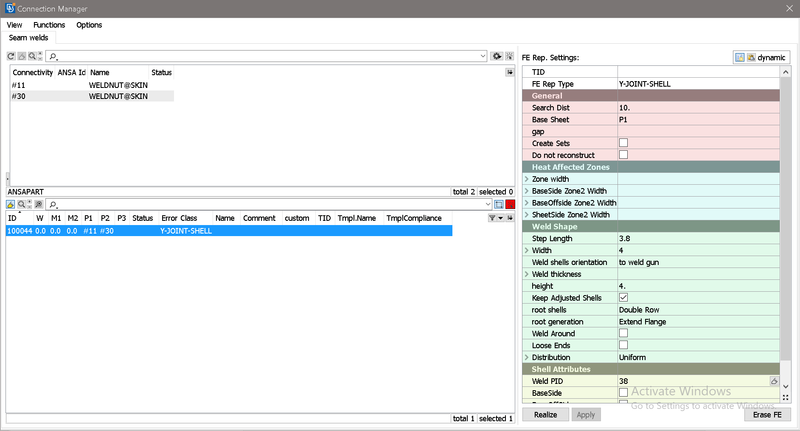
Task: Click the filter funnel icon in connections table header
Action: [x=492, y=218]
